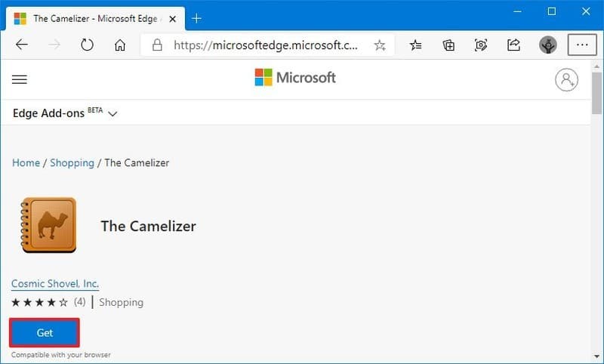604x364 pixels.
Task: Get The Camelizer extension
Action: tap(45, 332)
